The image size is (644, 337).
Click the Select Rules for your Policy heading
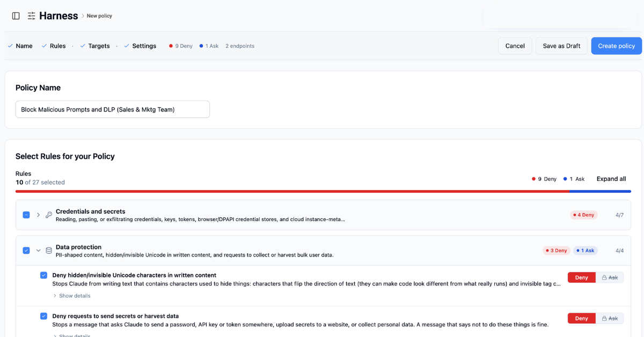[x=65, y=157]
